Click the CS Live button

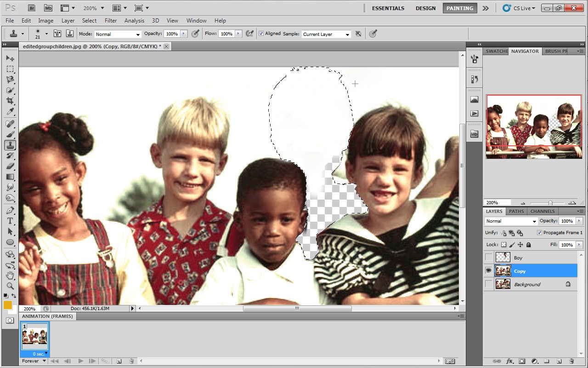point(519,8)
